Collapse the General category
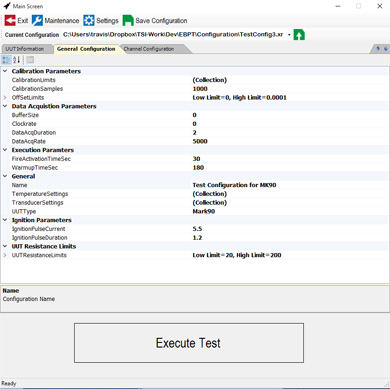The height and width of the screenshot is (389, 390). (x=5, y=176)
